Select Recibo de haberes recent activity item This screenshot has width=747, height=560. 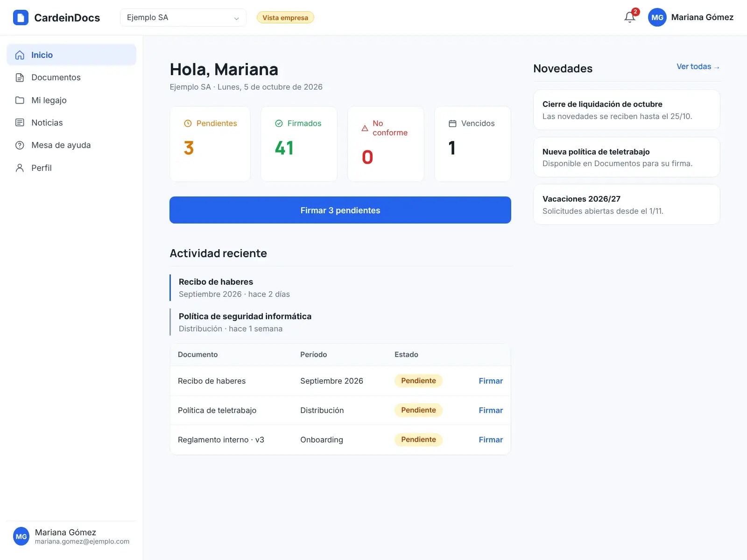tap(340, 288)
